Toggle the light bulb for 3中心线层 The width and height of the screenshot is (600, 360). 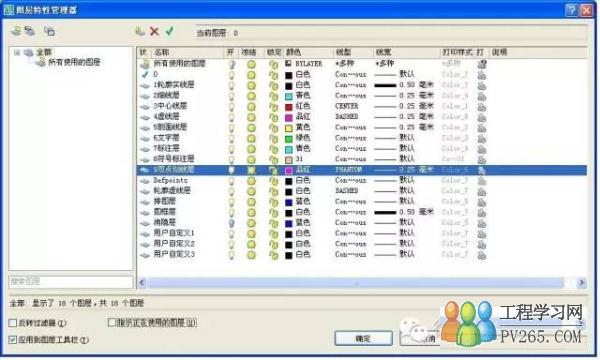point(231,107)
